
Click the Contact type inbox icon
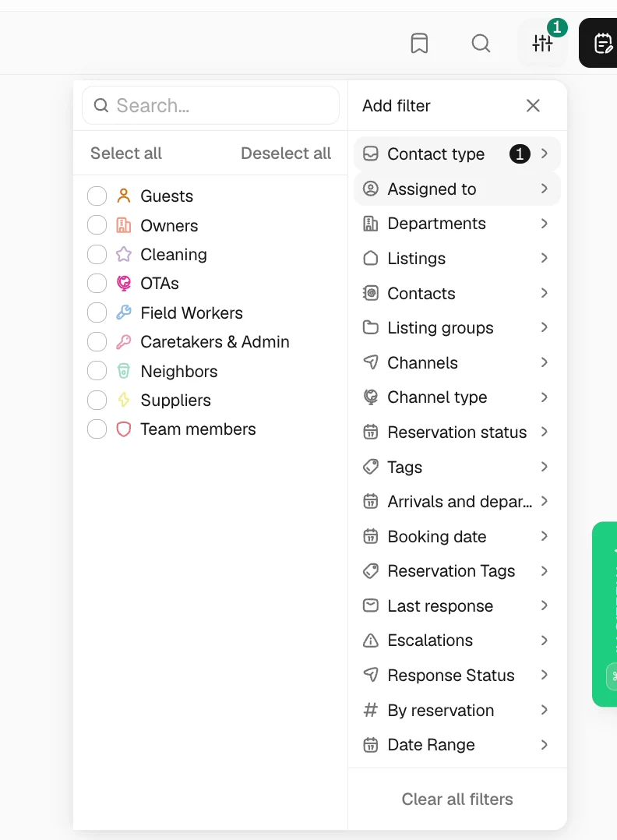point(371,154)
